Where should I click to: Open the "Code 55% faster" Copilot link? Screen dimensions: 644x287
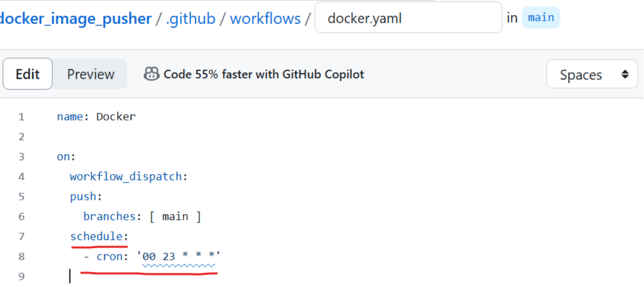[264, 74]
